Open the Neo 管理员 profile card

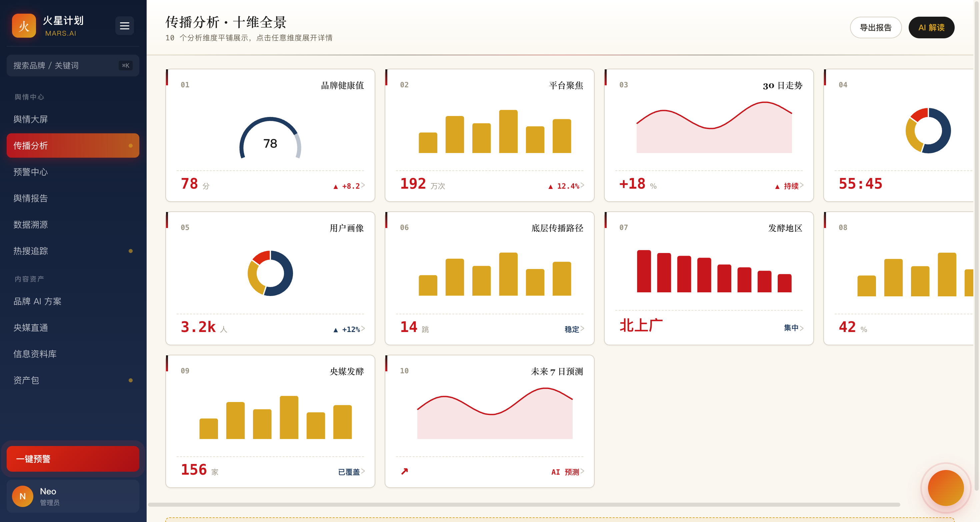(x=73, y=496)
